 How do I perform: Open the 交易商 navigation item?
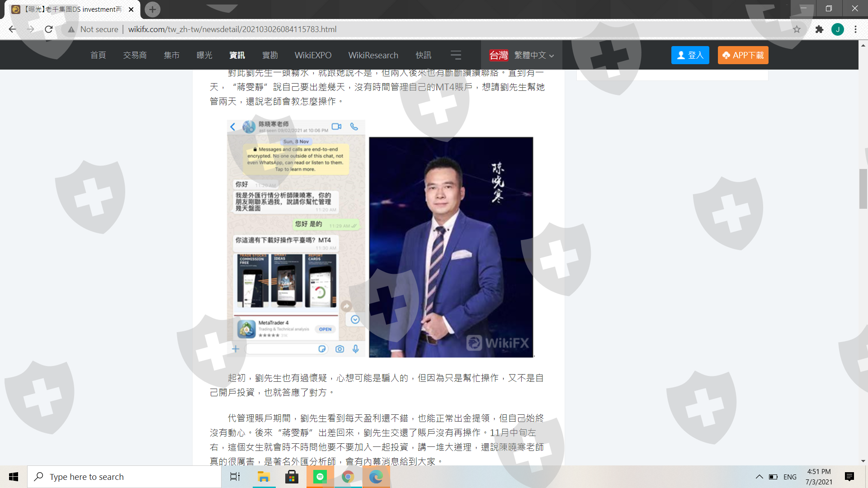click(x=135, y=55)
